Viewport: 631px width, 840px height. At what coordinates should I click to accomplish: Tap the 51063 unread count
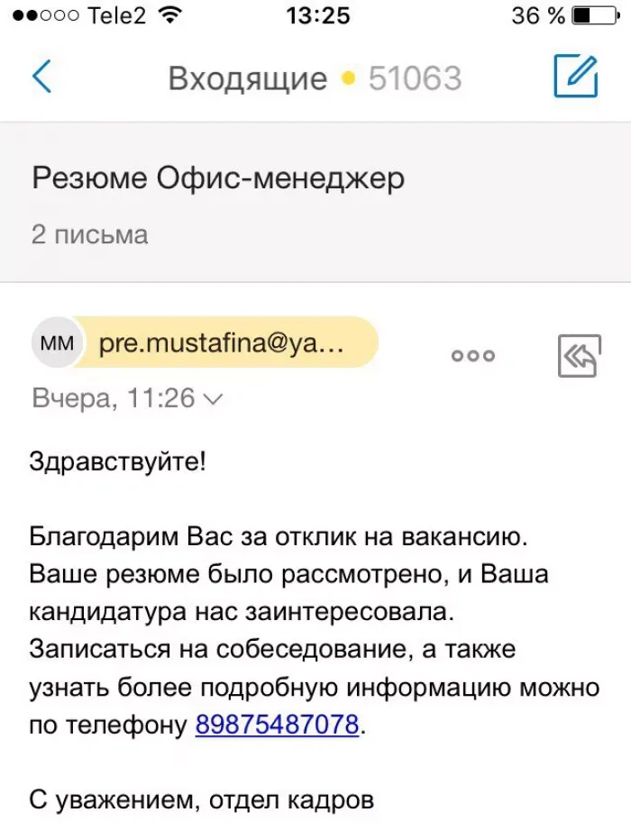[x=416, y=78]
